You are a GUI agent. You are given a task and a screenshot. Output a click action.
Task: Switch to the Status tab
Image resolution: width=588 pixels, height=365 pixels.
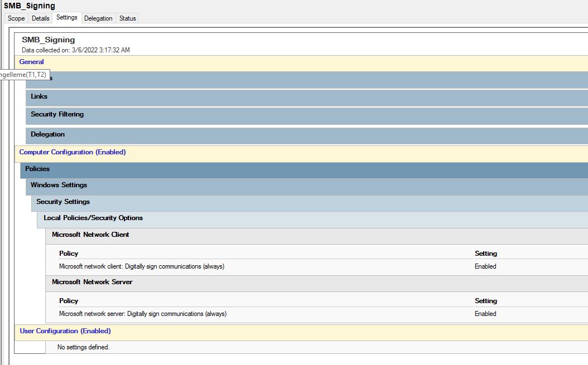[127, 18]
